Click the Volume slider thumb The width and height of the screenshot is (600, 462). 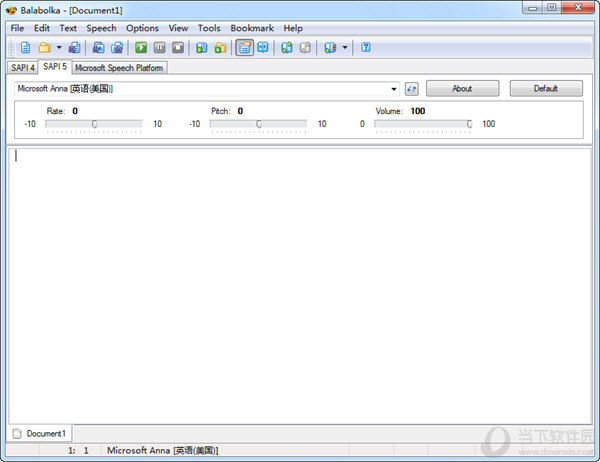470,124
